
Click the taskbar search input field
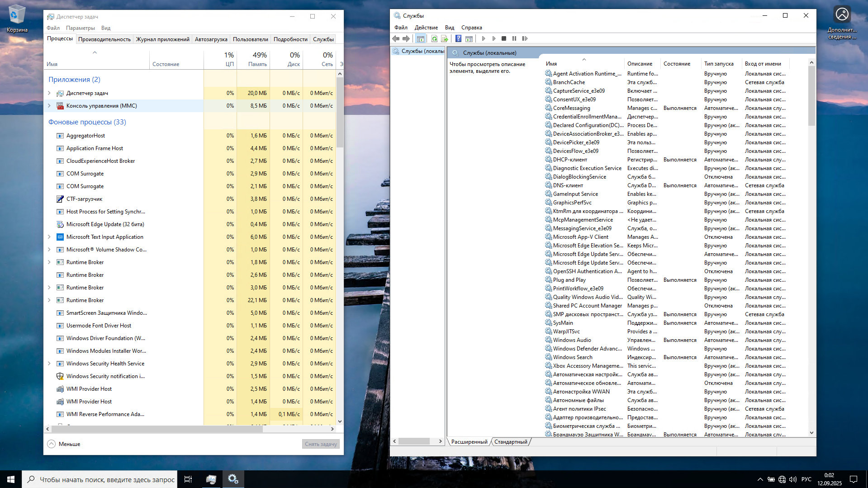100,479
